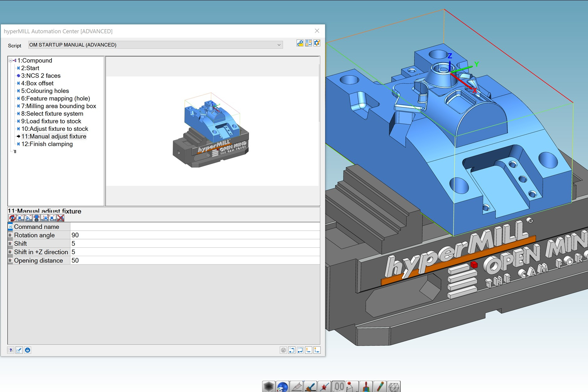Screen dimensions: 588x392
Task: Click the step-back arrow icon
Action: [x=300, y=350]
